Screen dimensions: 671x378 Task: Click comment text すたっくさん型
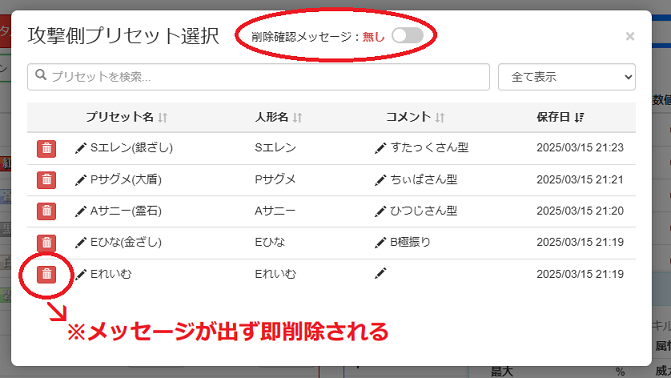point(429,148)
